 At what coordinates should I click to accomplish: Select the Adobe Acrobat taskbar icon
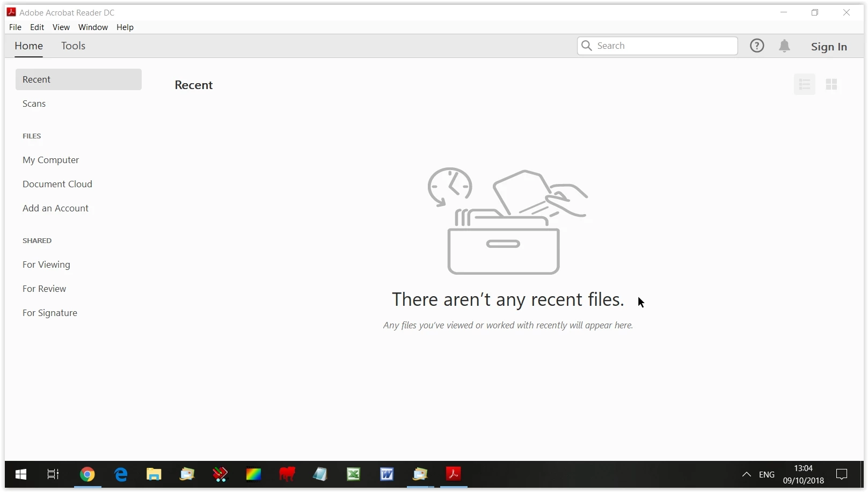coord(454,474)
